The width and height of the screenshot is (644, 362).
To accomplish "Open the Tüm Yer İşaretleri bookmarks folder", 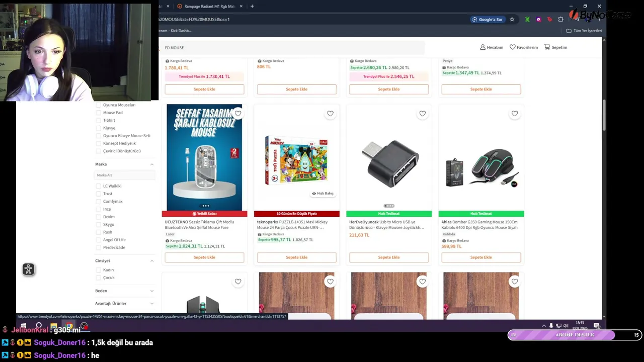I will point(584,31).
